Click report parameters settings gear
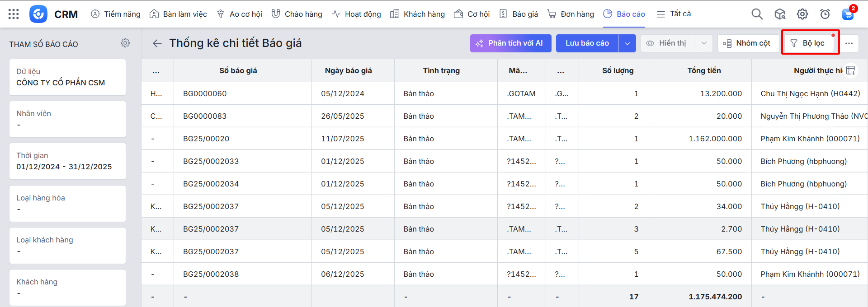Viewport: 868px width, 307px height. point(125,43)
